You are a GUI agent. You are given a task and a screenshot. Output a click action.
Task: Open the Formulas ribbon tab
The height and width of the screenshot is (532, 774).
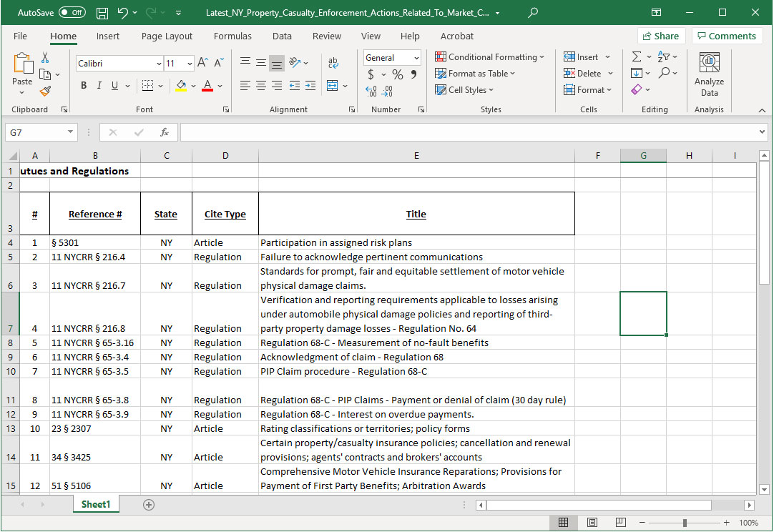click(x=232, y=36)
